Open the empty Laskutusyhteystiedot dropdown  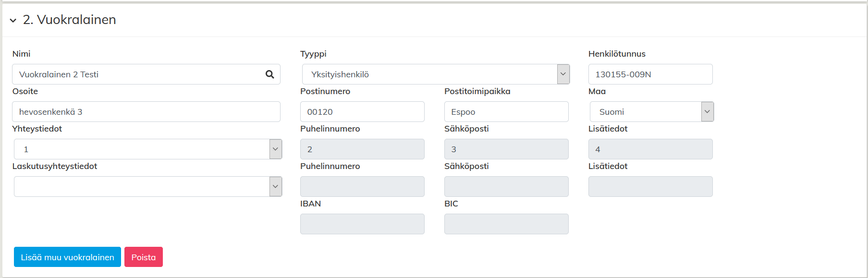click(x=147, y=187)
